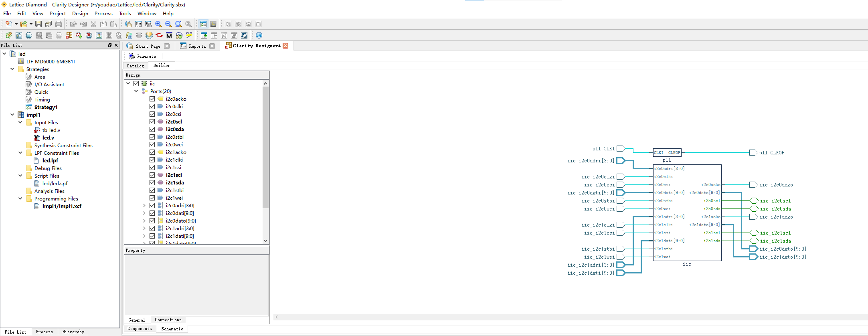Toggle checkbox for i2c0acko port
868x336 pixels.
click(x=152, y=99)
